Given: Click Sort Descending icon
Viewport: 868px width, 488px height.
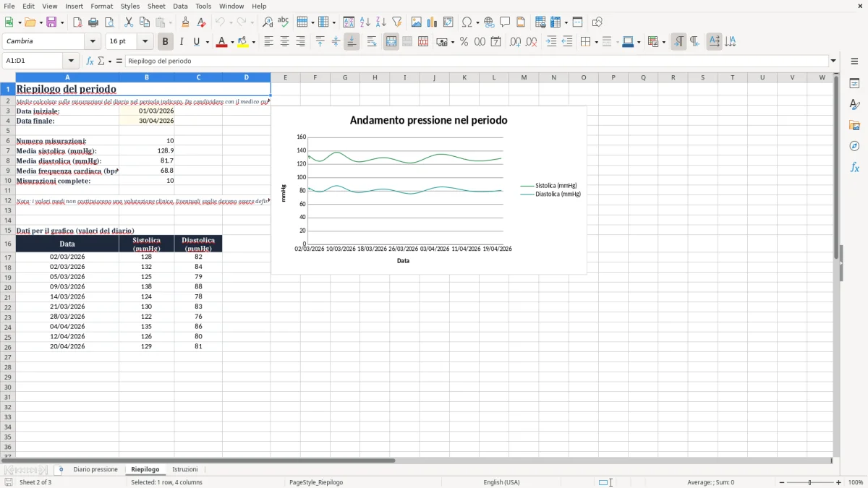Looking at the screenshot, I should click(381, 22).
